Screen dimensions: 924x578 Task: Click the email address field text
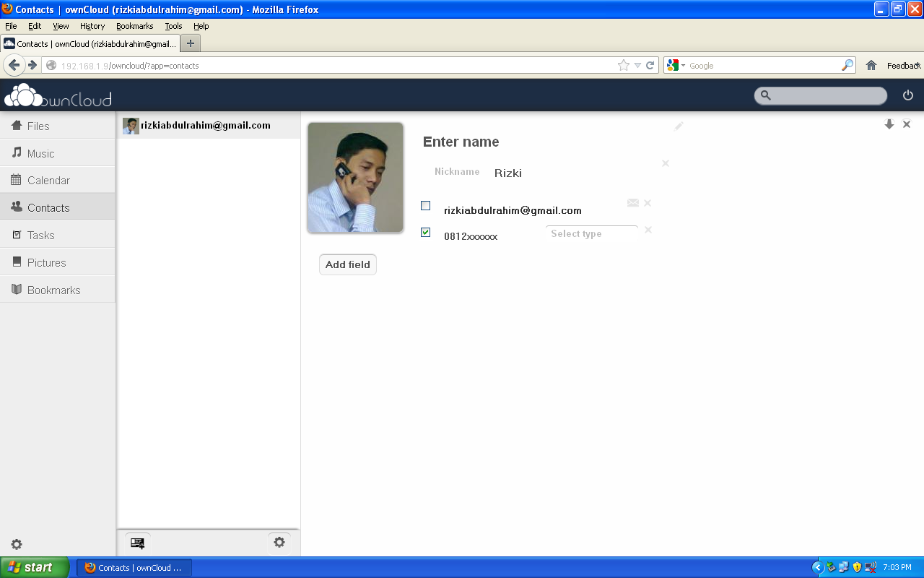click(513, 210)
